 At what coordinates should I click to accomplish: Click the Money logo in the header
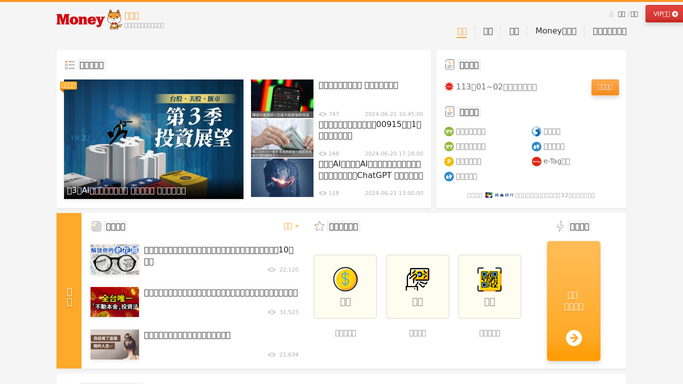point(80,20)
